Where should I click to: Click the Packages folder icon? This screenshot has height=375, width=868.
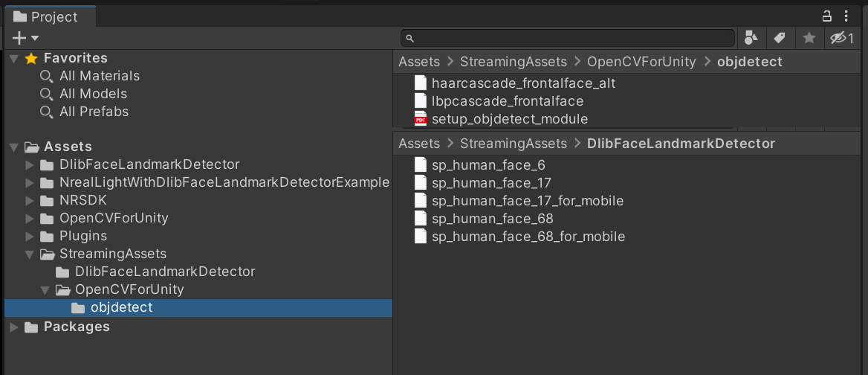pyautogui.click(x=31, y=327)
